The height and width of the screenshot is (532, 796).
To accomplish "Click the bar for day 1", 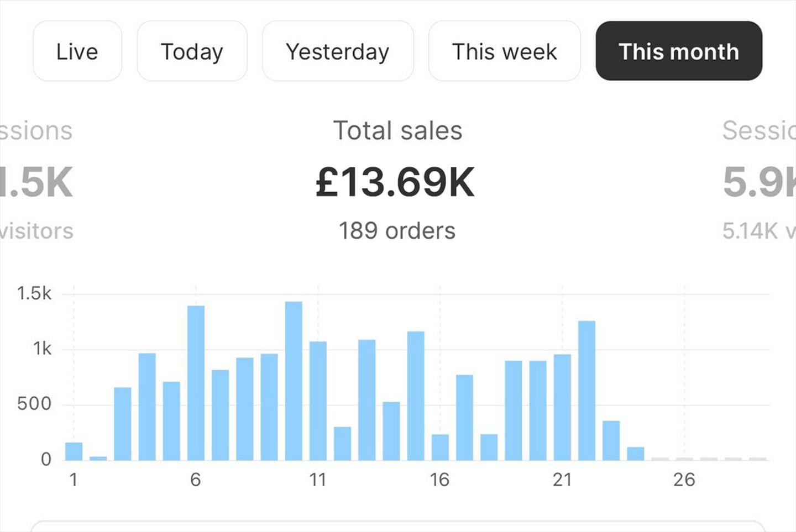I will (74, 451).
